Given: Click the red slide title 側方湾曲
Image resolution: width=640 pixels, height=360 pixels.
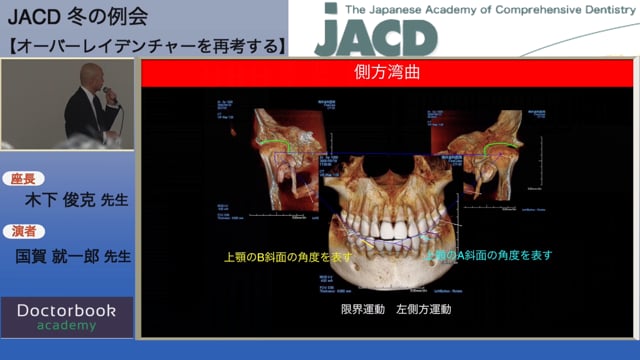Looking at the screenshot, I should coord(387,73).
